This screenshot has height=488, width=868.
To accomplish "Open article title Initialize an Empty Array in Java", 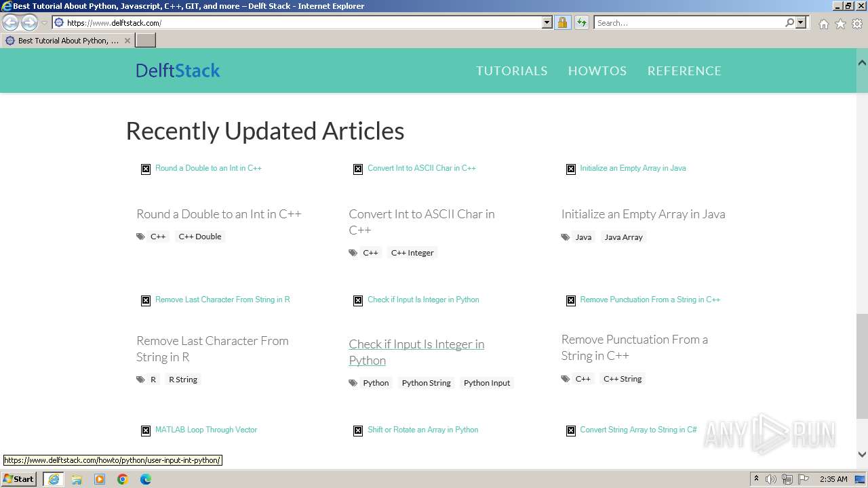I will [x=643, y=214].
